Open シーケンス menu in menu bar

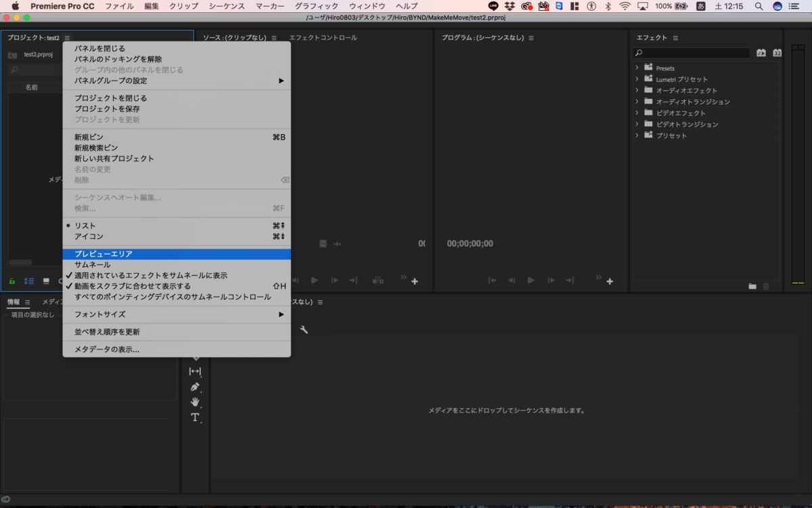point(227,6)
